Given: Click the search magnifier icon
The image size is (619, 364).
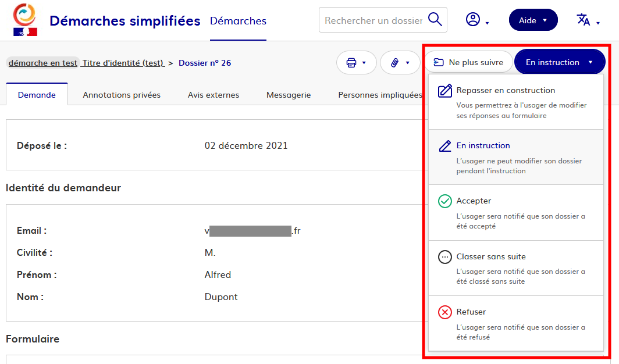Looking at the screenshot, I should coord(435,20).
